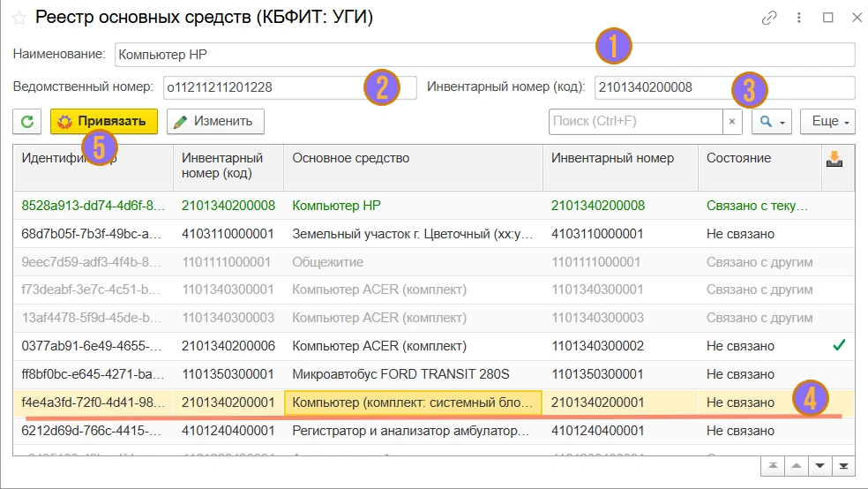Click code cell 2101340200006
868x489 pixels.
point(228,346)
